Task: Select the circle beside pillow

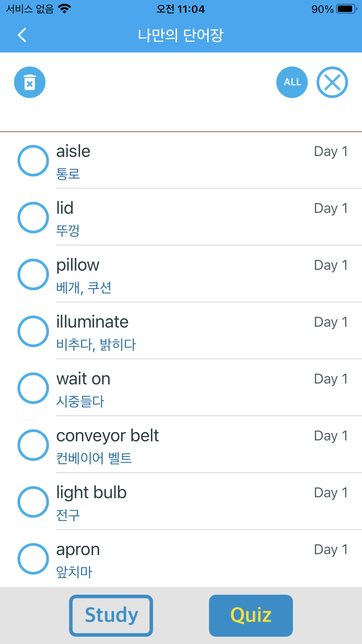Action: (x=33, y=274)
